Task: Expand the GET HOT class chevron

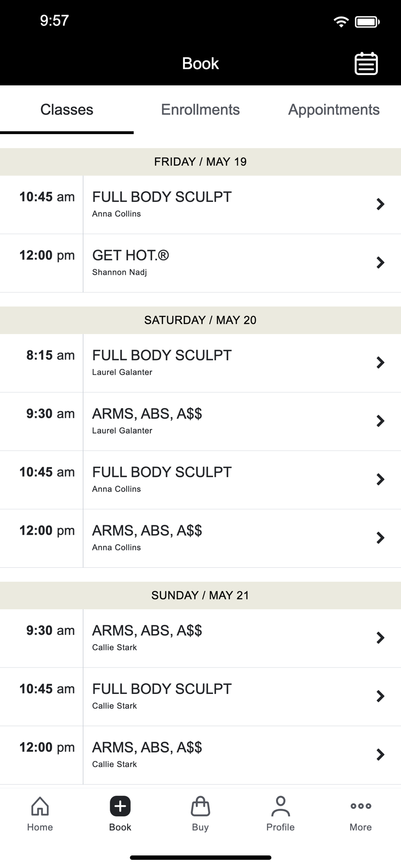Action: pyautogui.click(x=381, y=263)
